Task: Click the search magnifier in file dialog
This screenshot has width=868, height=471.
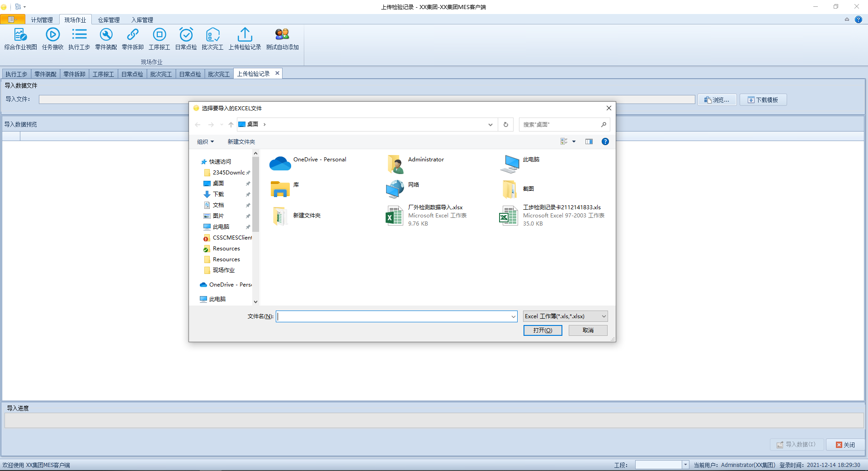Action: [x=604, y=124]
